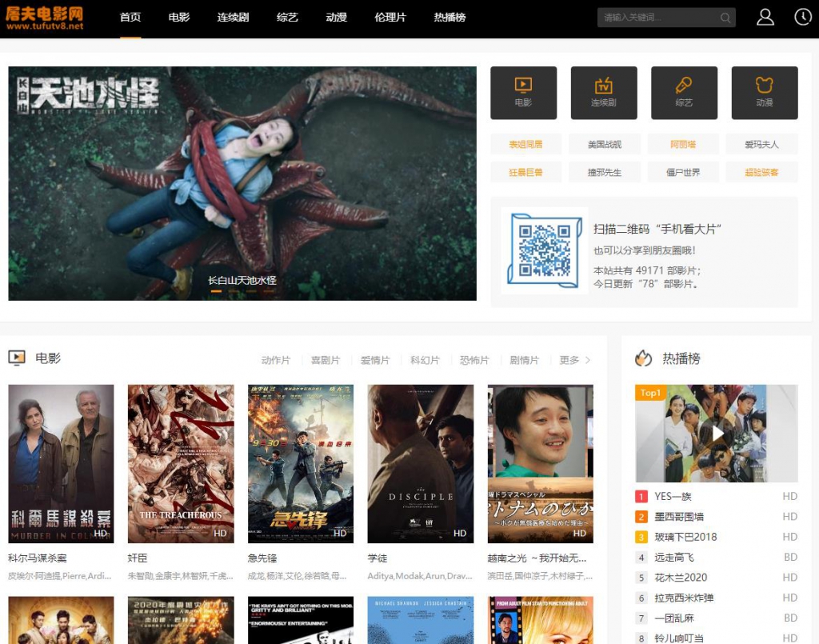Screen dimensions: 819x644
Task: Filter movies by 科幻片
Action: pos(425,360)
